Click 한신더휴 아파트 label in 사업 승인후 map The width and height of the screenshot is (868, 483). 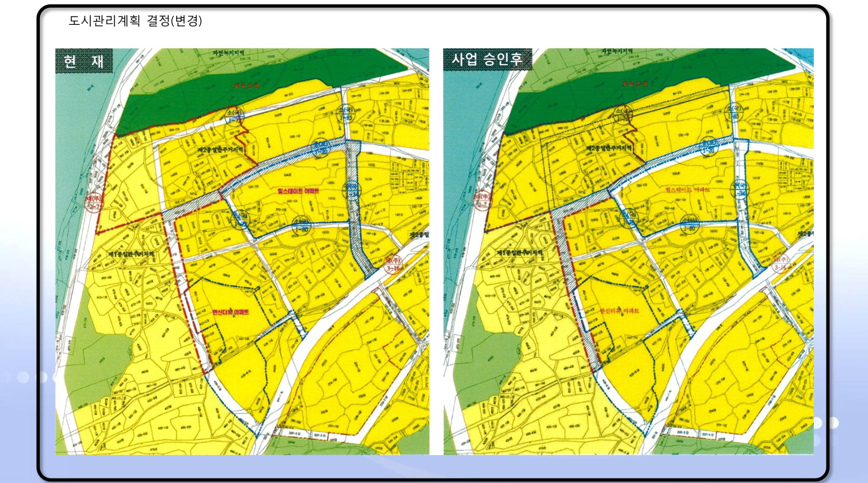tap(619, 311)
